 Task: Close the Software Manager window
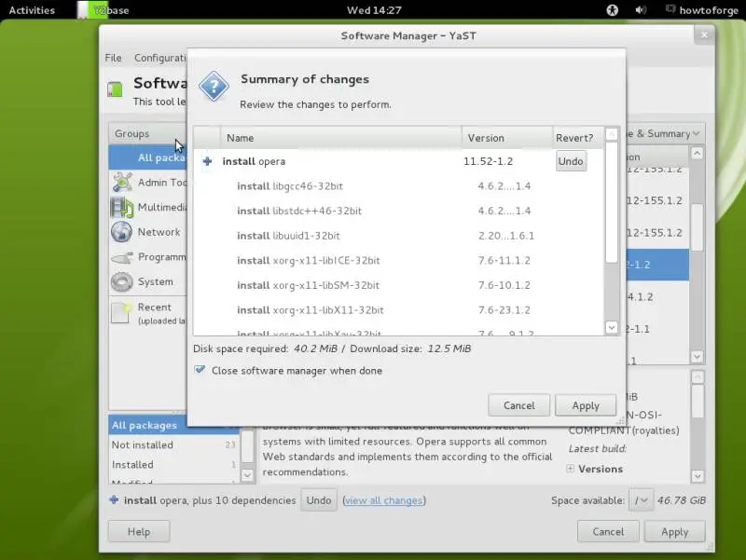(704, 35)
